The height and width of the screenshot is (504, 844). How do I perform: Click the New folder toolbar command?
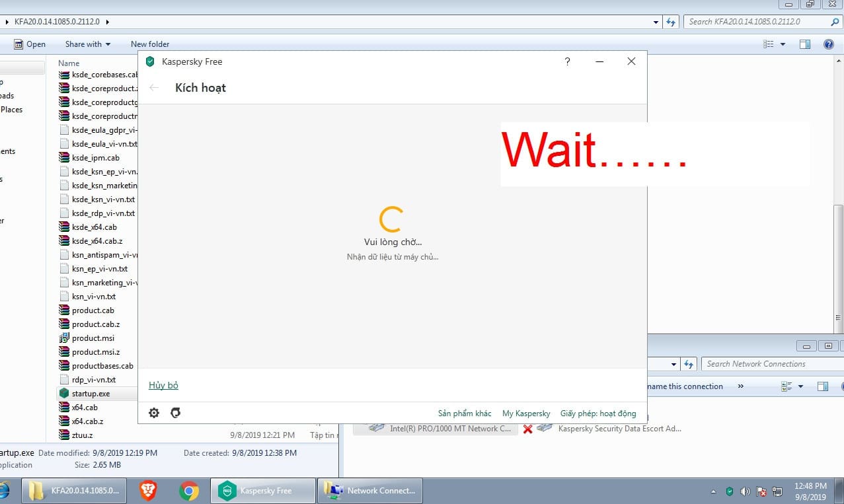150,44
